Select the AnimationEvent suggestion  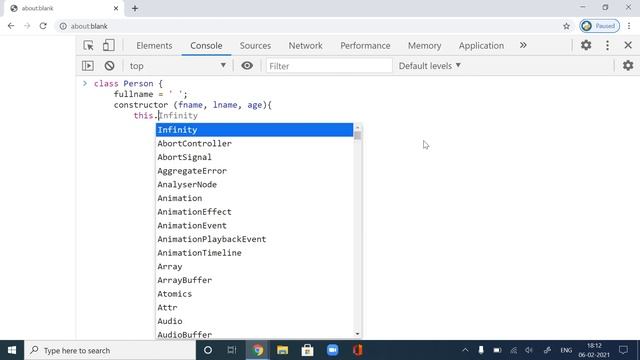(x=254, y=225)
